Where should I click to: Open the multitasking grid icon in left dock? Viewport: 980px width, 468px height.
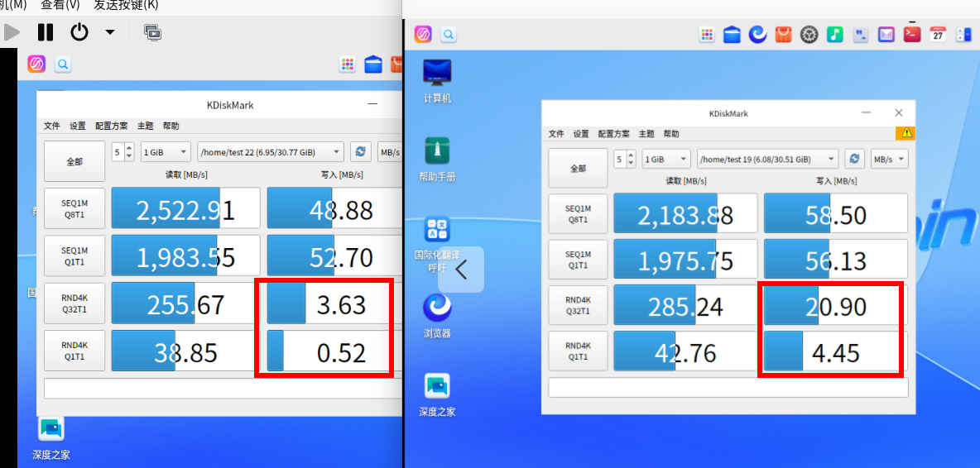click(x=348, y=64)
